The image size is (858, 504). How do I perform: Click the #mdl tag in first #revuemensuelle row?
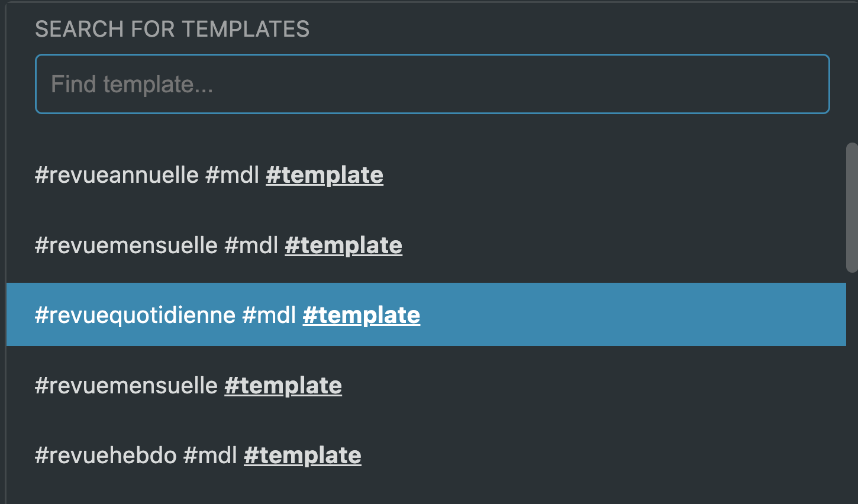pos(251,245)
